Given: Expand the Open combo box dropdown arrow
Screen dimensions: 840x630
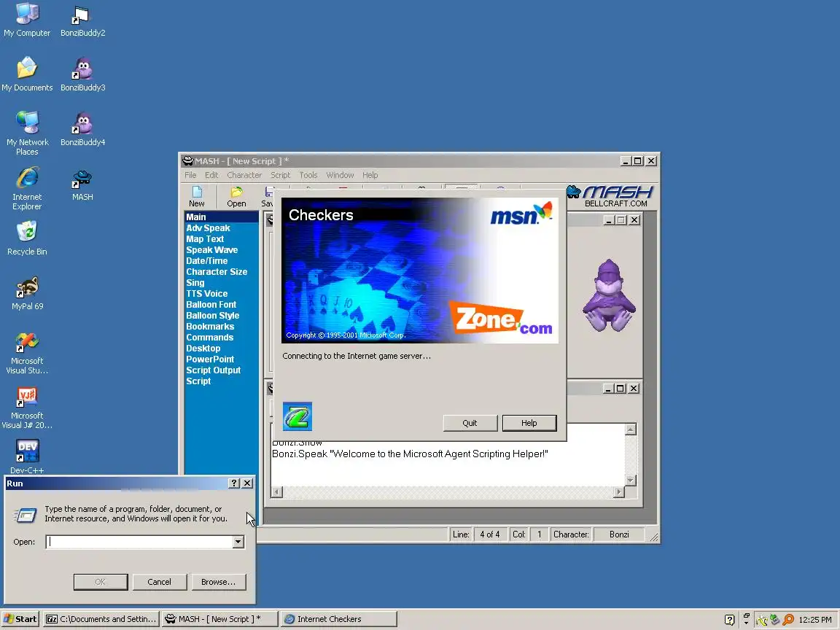Looking at the screenshot, I should click(x=238, y=542).
